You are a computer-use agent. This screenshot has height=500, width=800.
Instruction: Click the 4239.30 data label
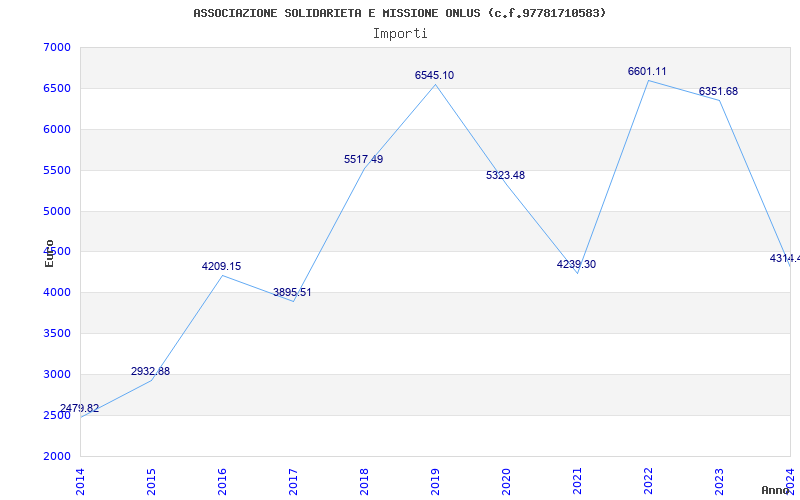pos(576,264)
